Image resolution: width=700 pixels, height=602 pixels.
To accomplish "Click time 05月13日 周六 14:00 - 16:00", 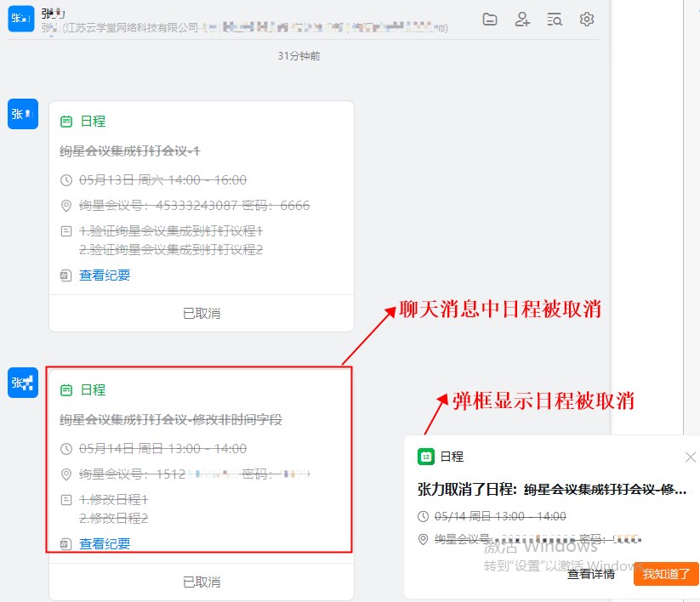I will pos(163,180).
